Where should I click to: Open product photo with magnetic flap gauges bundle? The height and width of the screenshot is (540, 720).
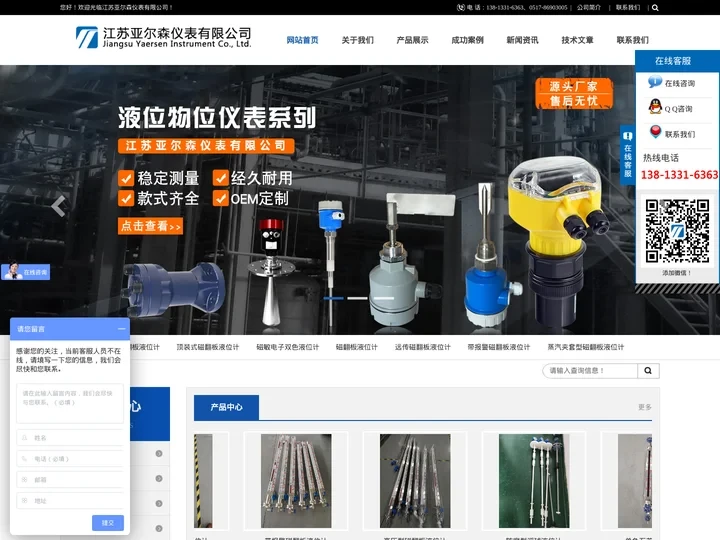(x=296, y=481)
